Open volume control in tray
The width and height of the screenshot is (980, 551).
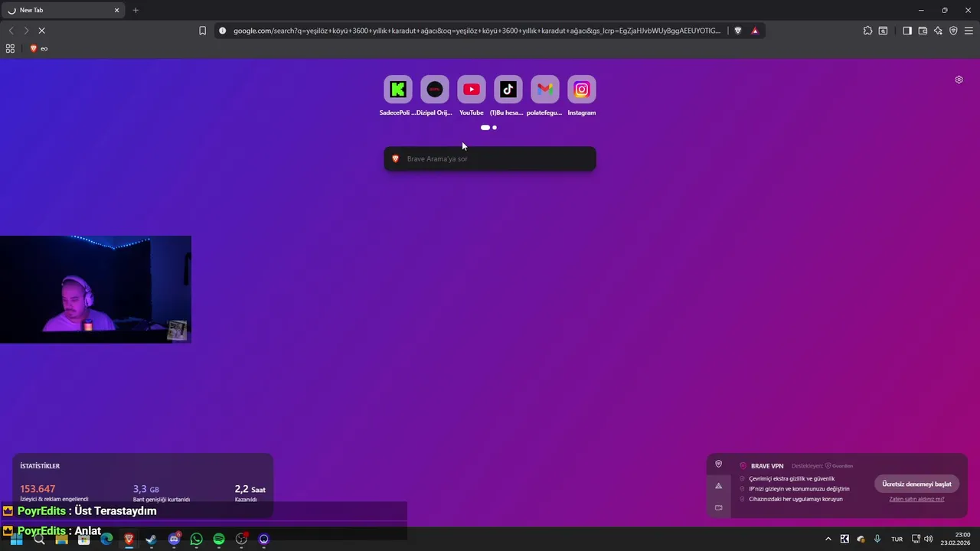click(x=929, y=539)
